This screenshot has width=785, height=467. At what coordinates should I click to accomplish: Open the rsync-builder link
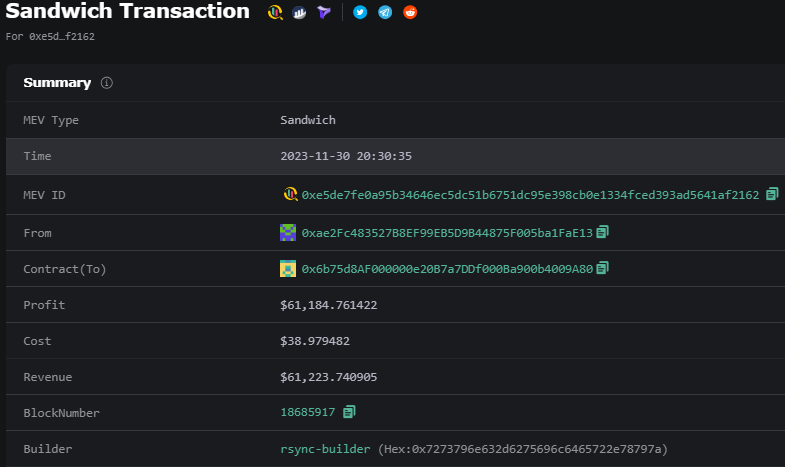click(x=325, y=449)
